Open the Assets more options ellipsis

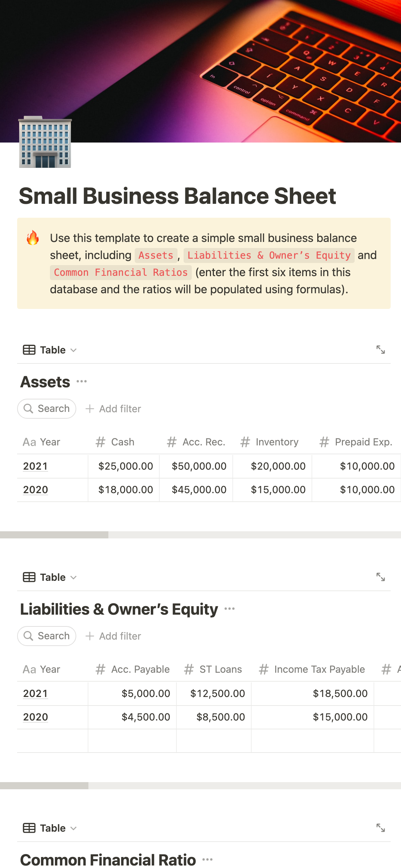[82, 382]
